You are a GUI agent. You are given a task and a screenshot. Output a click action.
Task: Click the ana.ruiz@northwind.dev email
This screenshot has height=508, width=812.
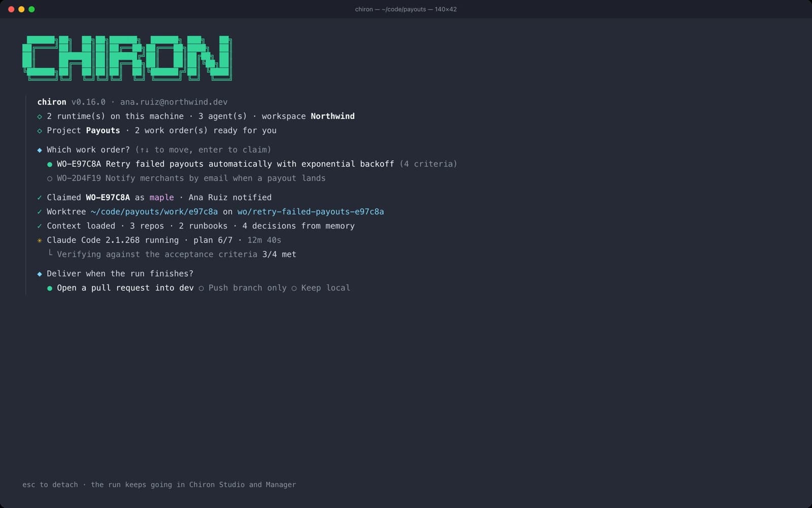tap(174, 102)
